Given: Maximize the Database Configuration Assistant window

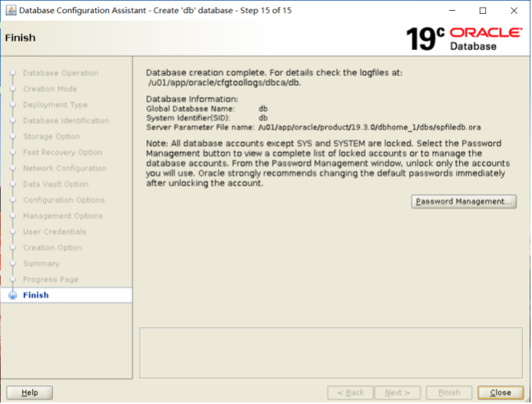Looking at the screenshot, I should click(483, 11).
